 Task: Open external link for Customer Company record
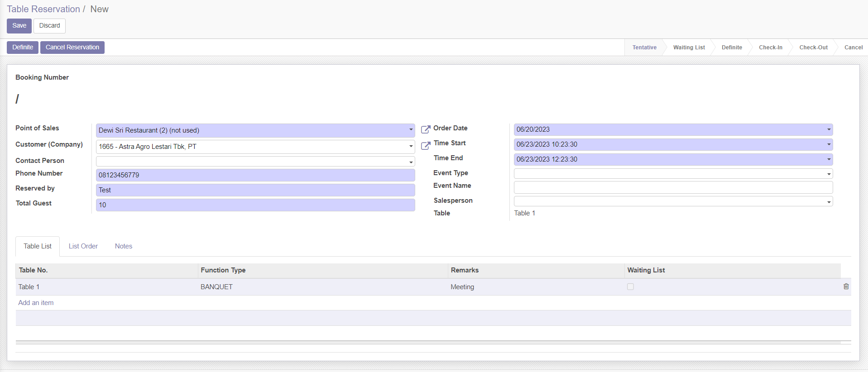point(426,146)
